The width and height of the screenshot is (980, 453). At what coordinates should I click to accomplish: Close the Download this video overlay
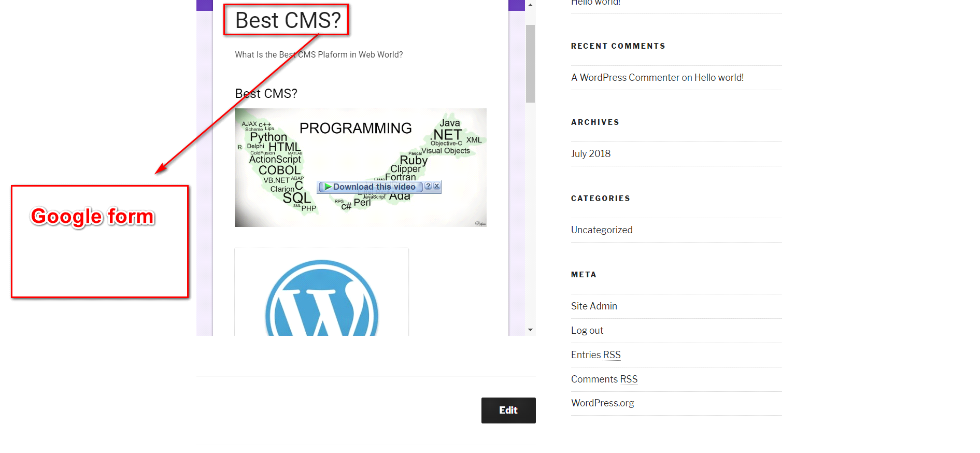point(437,186)
